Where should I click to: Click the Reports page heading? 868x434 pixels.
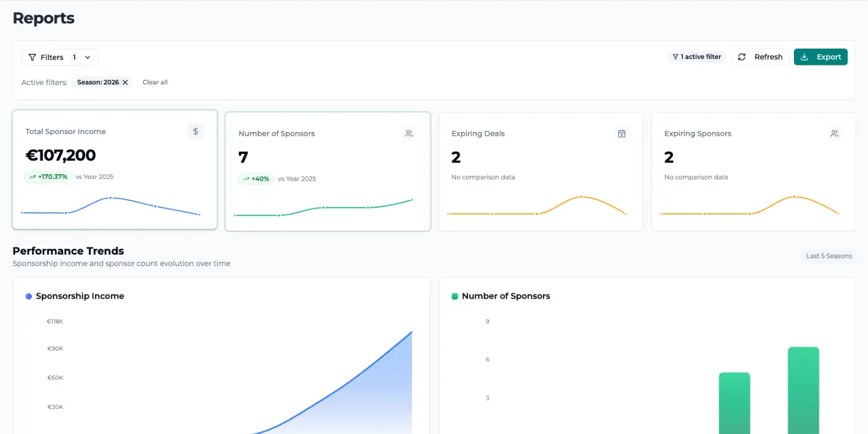point(43,18)
